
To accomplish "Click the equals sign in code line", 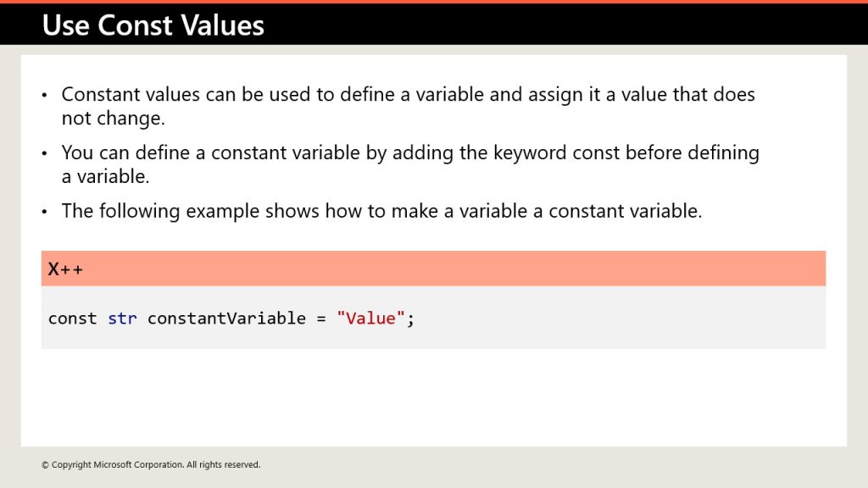I will [321, 319].
